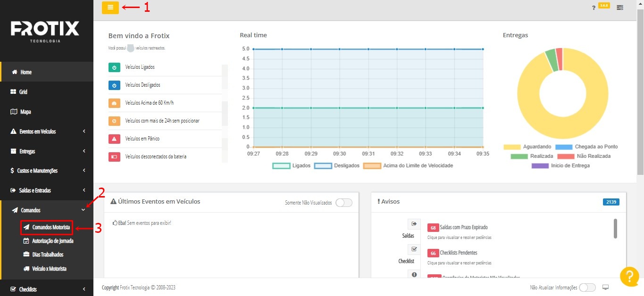Click the Checklist checkmark icon in Avisos
Viewport: 644px width, 296px height.
click(x=414, y=249)
